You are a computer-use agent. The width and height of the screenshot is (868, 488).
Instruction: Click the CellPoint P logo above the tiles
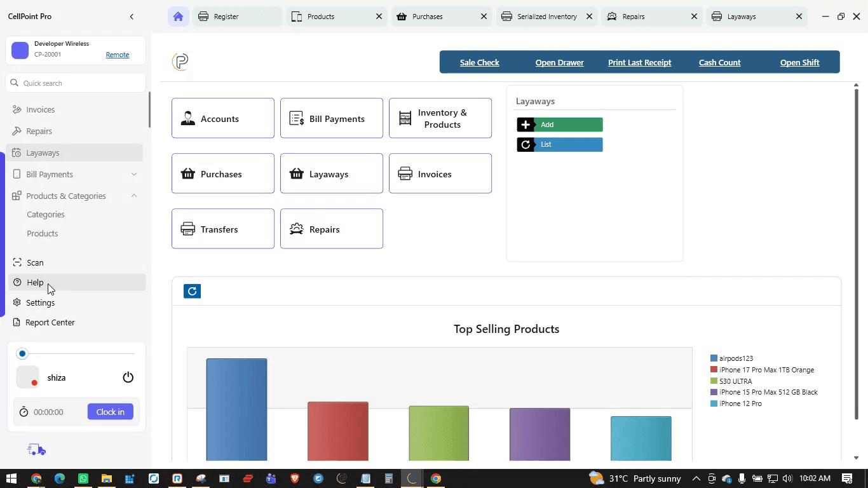180,62
